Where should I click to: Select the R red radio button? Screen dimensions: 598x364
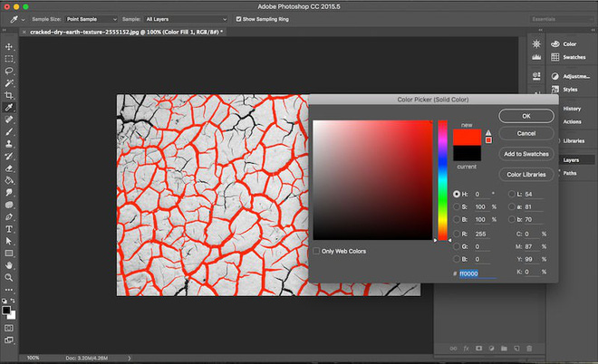coord(457,232)
